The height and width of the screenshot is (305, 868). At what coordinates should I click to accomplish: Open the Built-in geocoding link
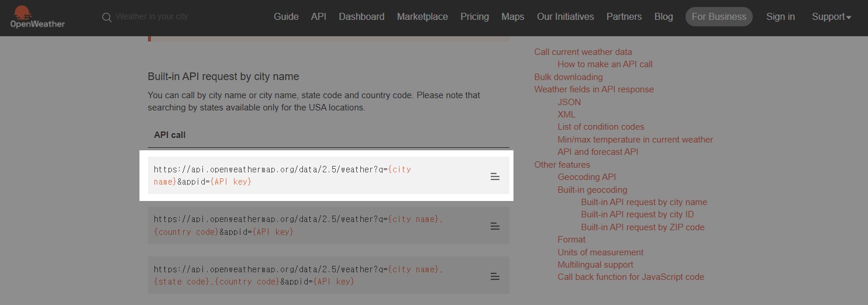[592, 190]
